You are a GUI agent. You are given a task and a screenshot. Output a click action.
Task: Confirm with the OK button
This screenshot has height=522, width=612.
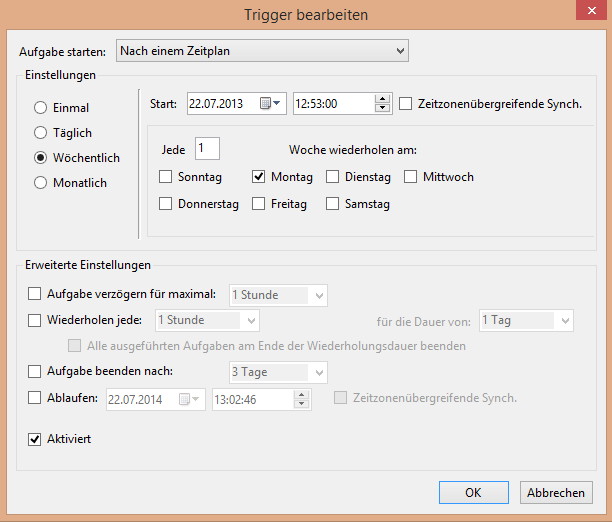[x=474, y=492]
